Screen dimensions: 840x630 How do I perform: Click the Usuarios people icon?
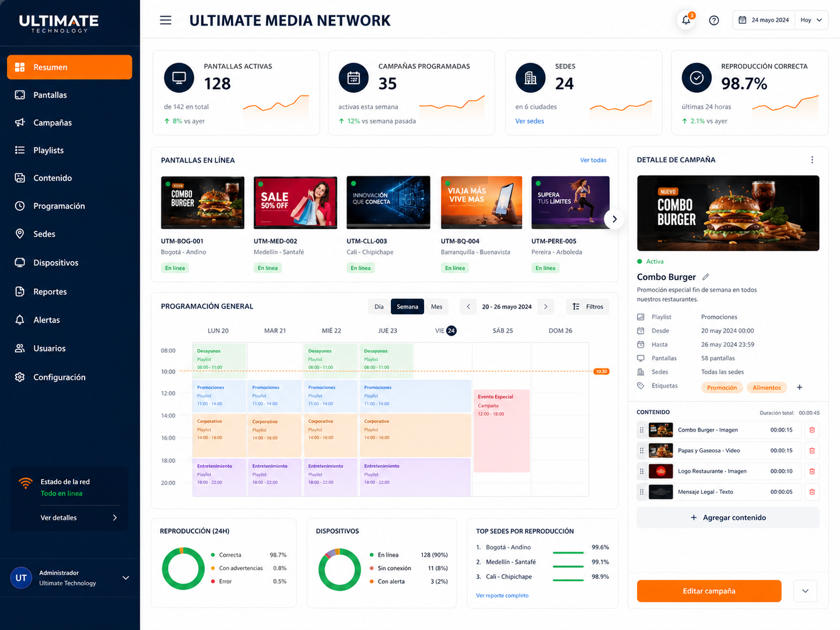20,349
